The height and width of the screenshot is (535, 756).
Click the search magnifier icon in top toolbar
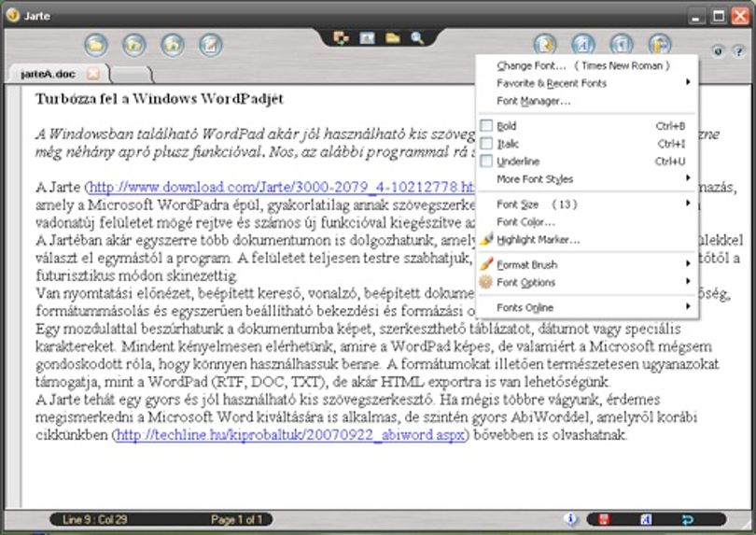[x=417, y=37]
